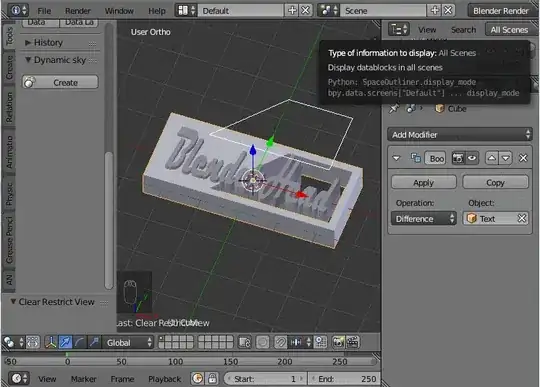Enable the translate manipulator arrow
Screen dimensions: 540x387
pyautogui.click(x=65, y=343)
